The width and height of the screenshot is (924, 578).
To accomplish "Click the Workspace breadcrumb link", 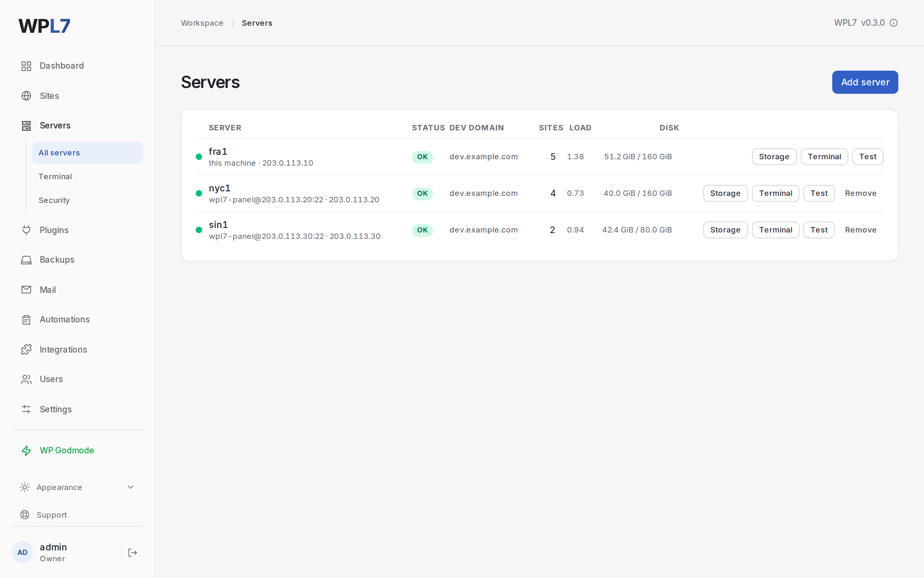I will coord(202,23).
